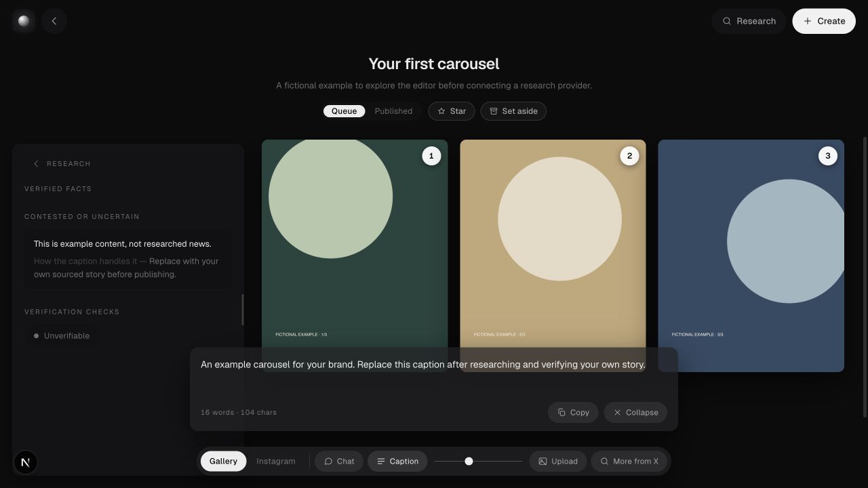Click the 'CONTESTED OR UNCERTAIN' heading
Image resolution: width=868 pixels, height=488 pixels.
[82, 217]
